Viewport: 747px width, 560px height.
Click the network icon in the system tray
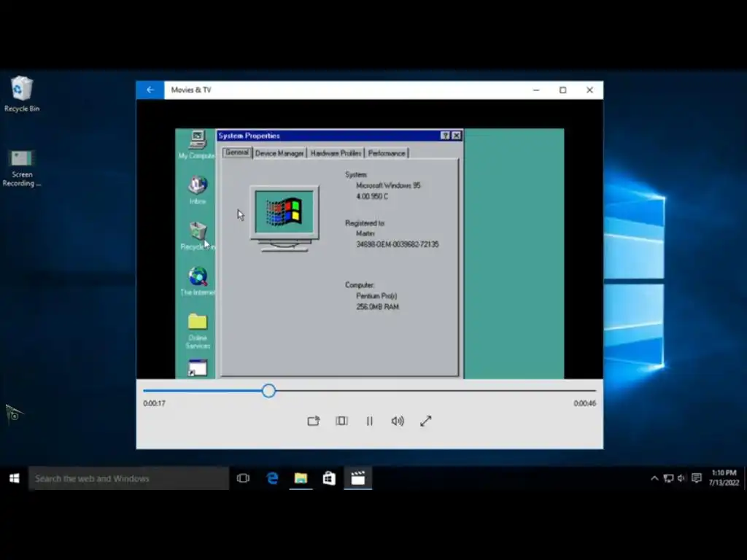[668, 478]
